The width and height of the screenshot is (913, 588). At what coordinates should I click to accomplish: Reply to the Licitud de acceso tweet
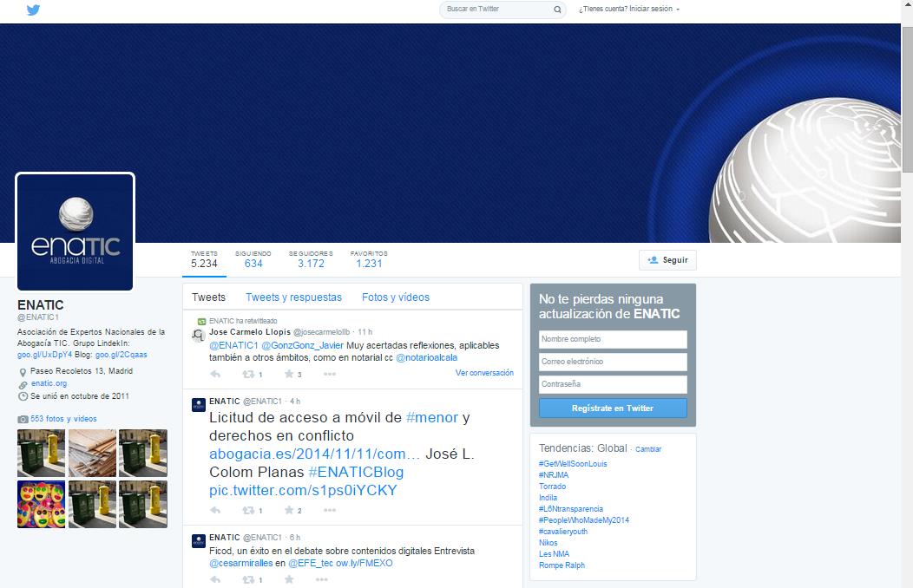[x=215, y=511]
